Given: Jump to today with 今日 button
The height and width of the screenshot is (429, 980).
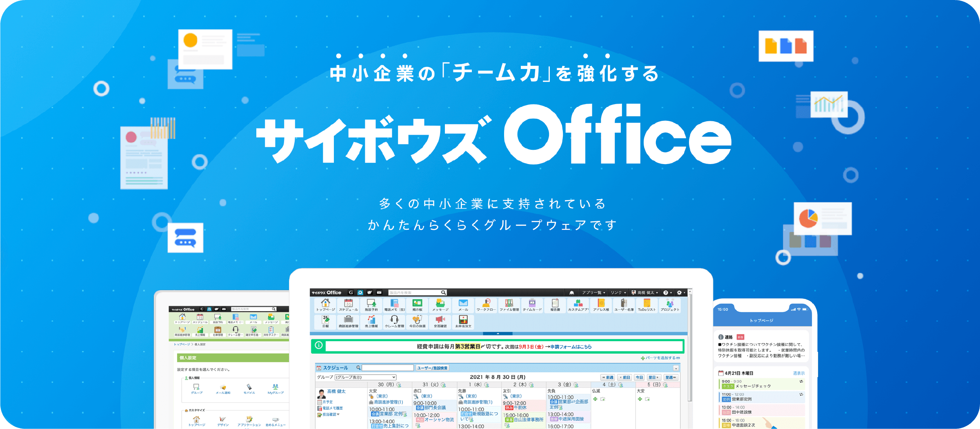Looking at the screenshot, I should pyautogui.click(x=639, y=378).
